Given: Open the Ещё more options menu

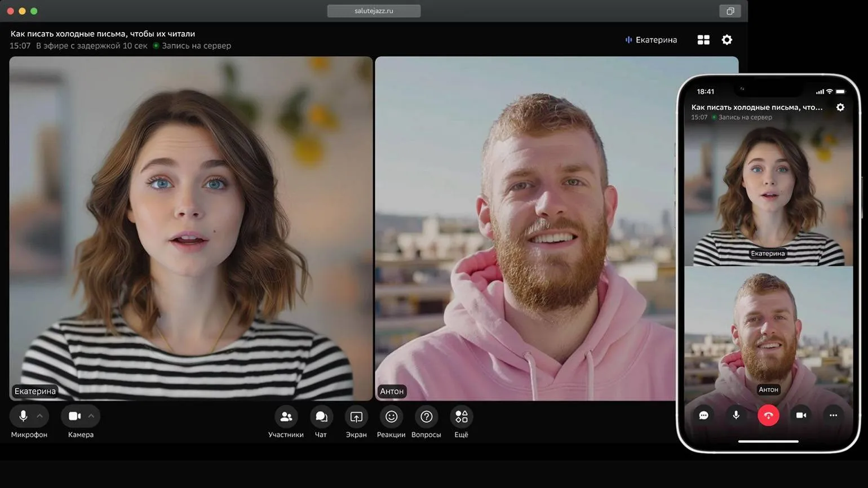Looking at the screenshot, I should [461, 417].
